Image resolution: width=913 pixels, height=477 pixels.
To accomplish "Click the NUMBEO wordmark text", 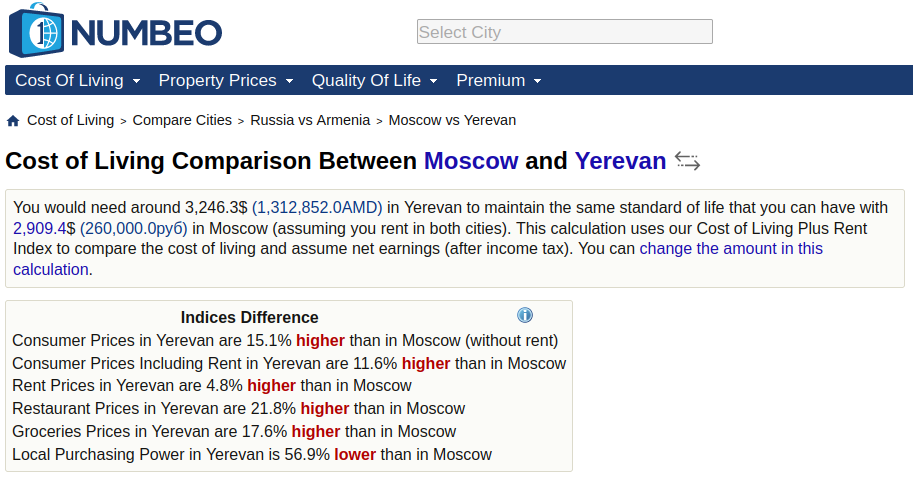I will [146, 32].
